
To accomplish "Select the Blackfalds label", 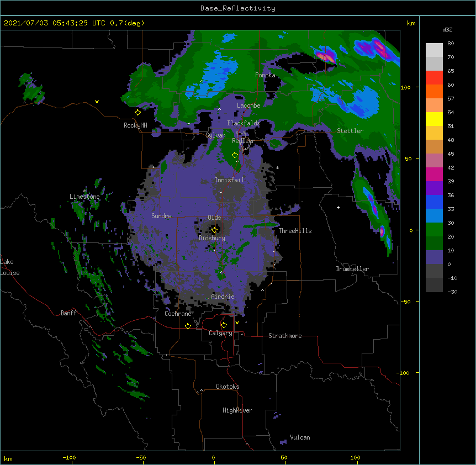I will click(x=244, y=123).
